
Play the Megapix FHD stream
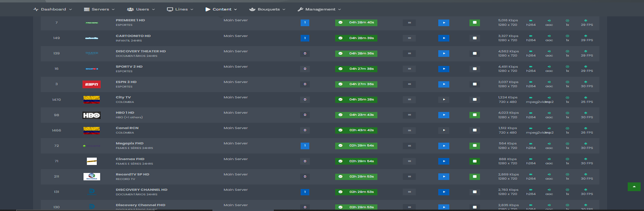pyautogui.click(x=444, y=146)
